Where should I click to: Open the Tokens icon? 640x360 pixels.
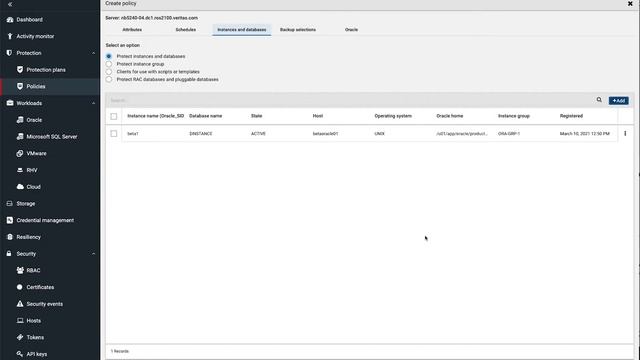[20, 337]
